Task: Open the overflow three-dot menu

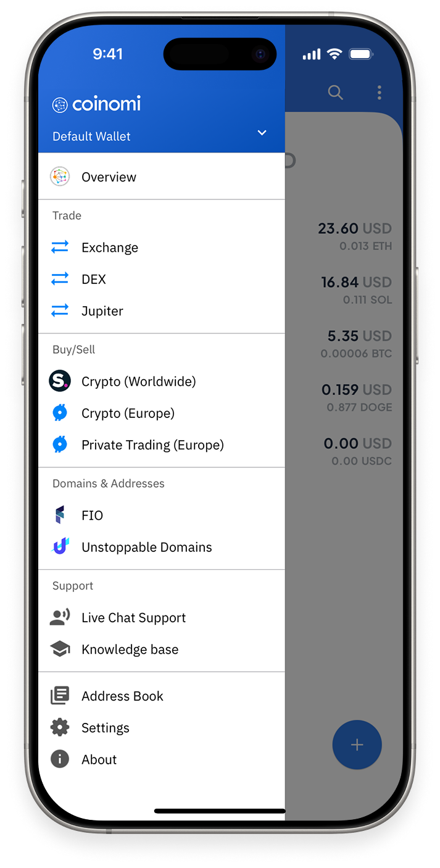Action: [379, 93]
